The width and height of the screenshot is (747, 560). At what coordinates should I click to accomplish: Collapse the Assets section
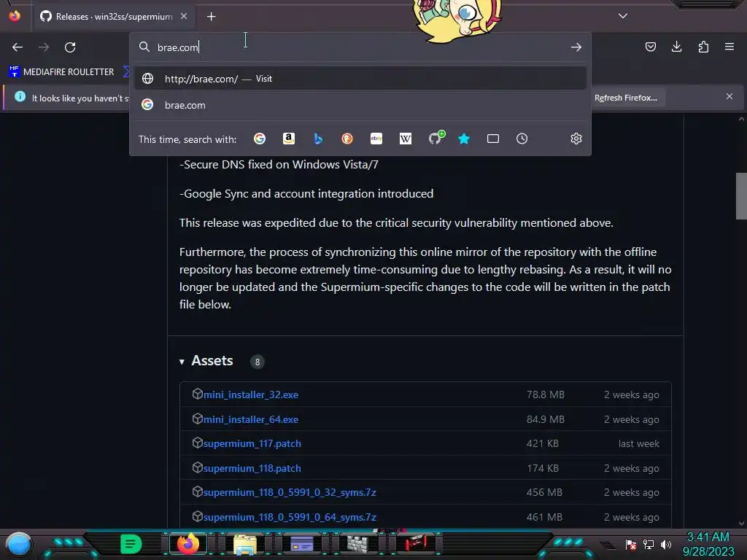click(x=206, y=361)
